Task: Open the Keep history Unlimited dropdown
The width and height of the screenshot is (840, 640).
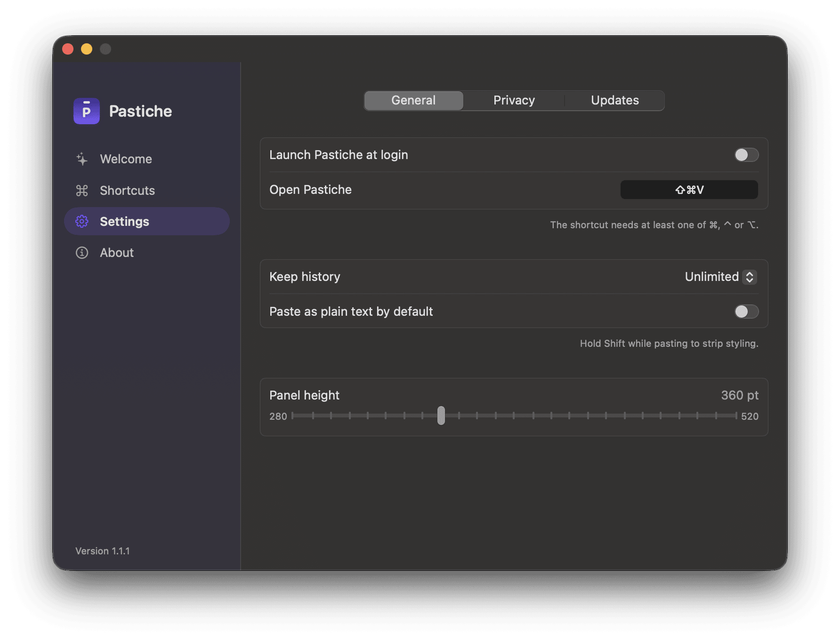Action: point(721,277)
